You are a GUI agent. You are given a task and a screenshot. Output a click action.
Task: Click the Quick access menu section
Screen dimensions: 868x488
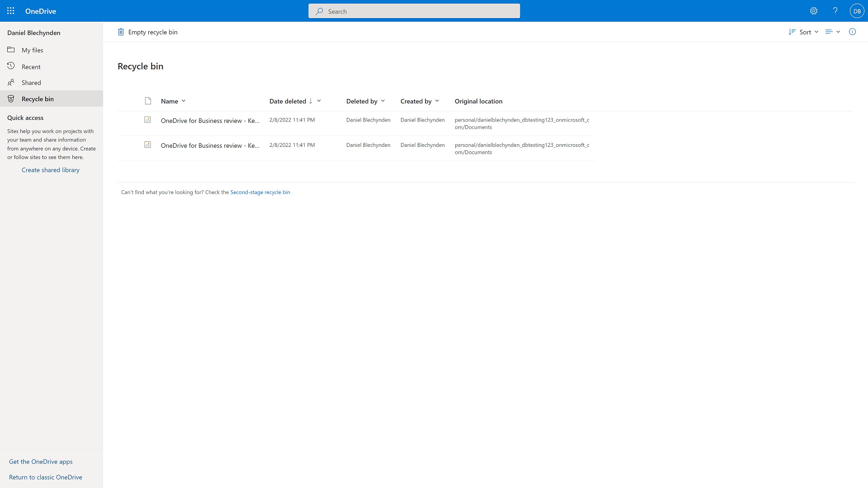point(25,117)
